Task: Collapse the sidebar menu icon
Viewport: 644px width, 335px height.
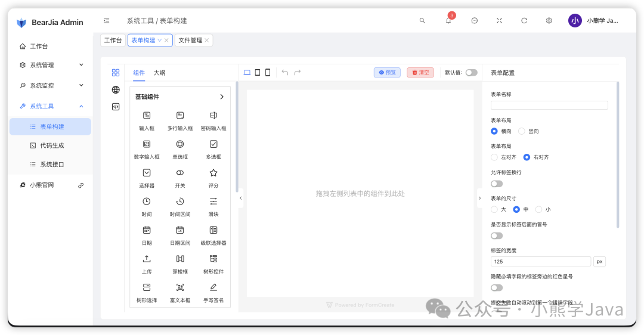Action: click(x=106, y=20)
